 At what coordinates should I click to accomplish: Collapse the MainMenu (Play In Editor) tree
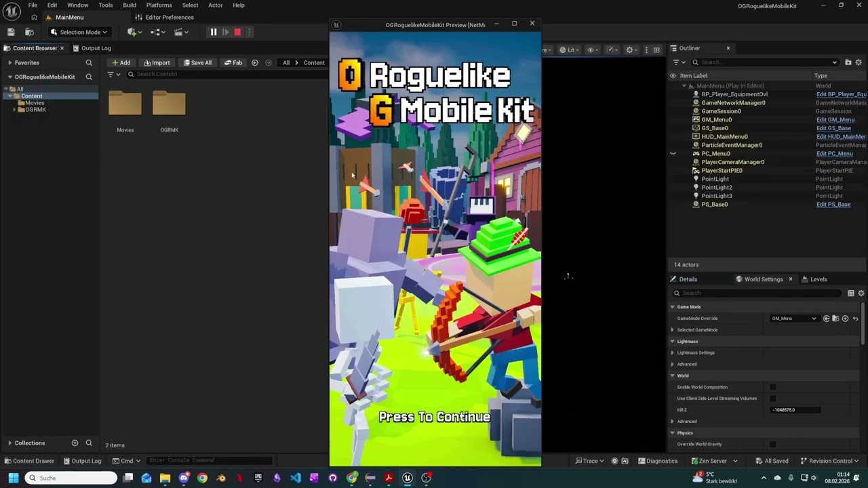[x=684, y=86]
